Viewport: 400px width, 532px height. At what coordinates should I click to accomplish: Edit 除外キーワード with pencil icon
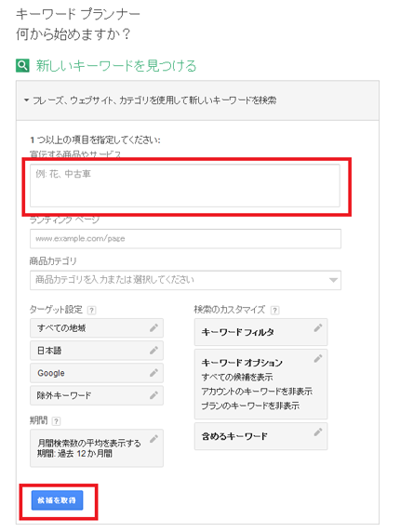pos(153,395)
